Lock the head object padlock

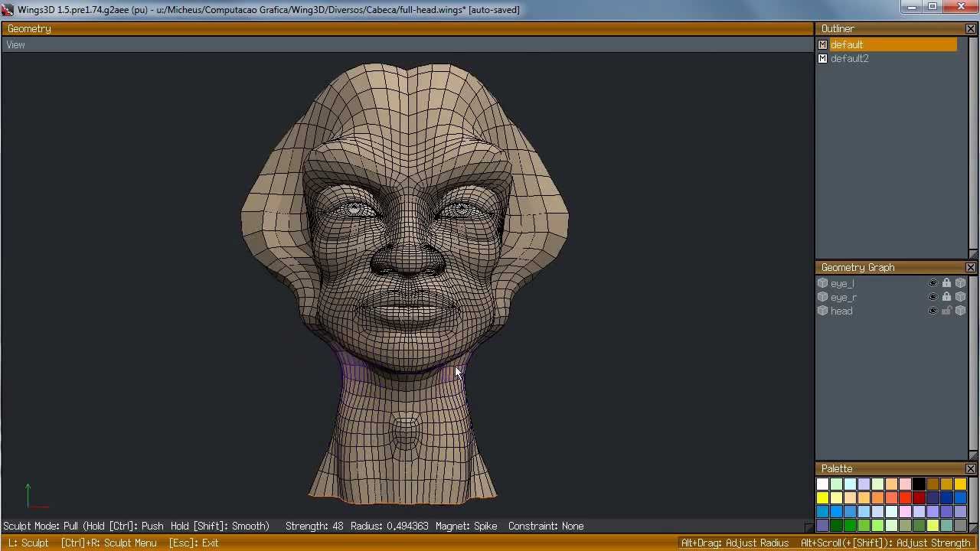[x=946, y=311]
